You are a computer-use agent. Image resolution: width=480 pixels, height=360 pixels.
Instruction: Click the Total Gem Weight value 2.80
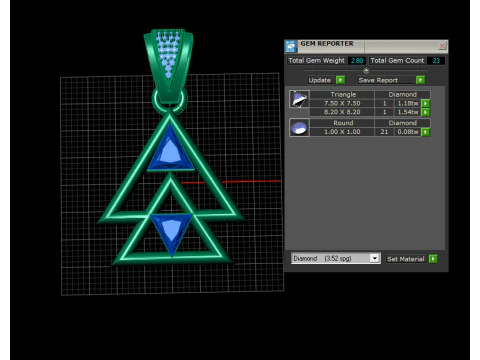pos(357,61)
